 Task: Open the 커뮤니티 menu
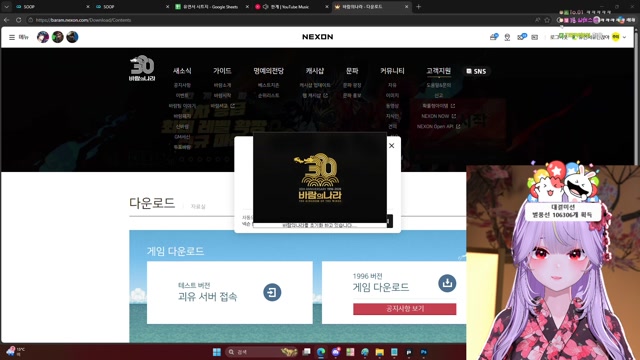click(392, 71)
